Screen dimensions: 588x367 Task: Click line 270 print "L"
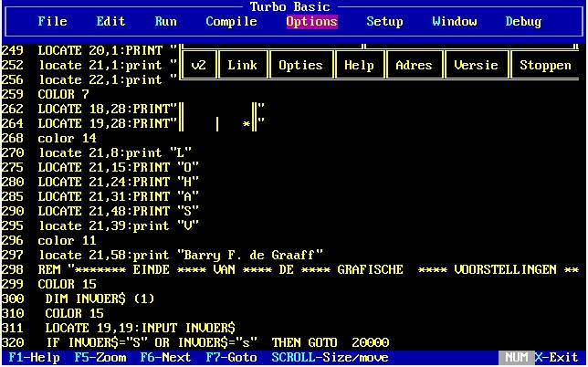[x=97, y=153]
